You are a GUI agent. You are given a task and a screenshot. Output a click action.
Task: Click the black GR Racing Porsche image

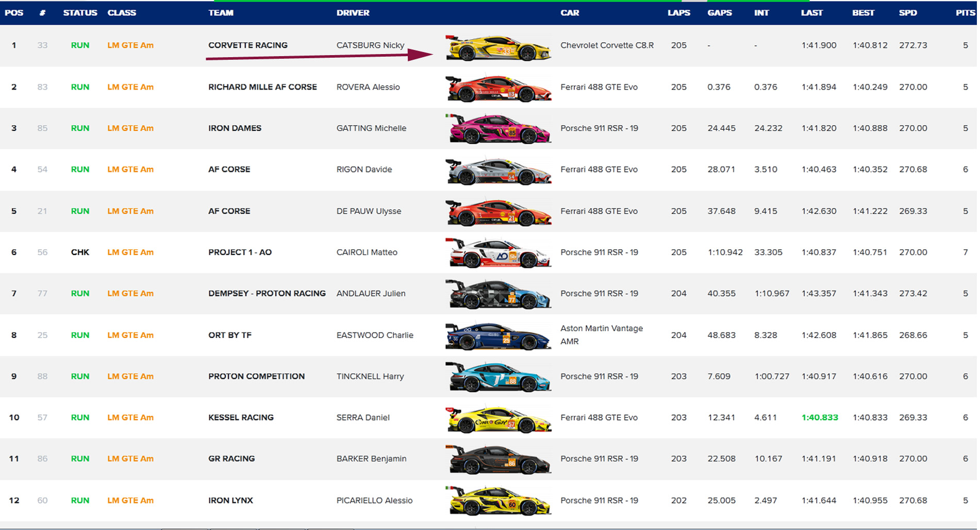(x=498, y=460)
